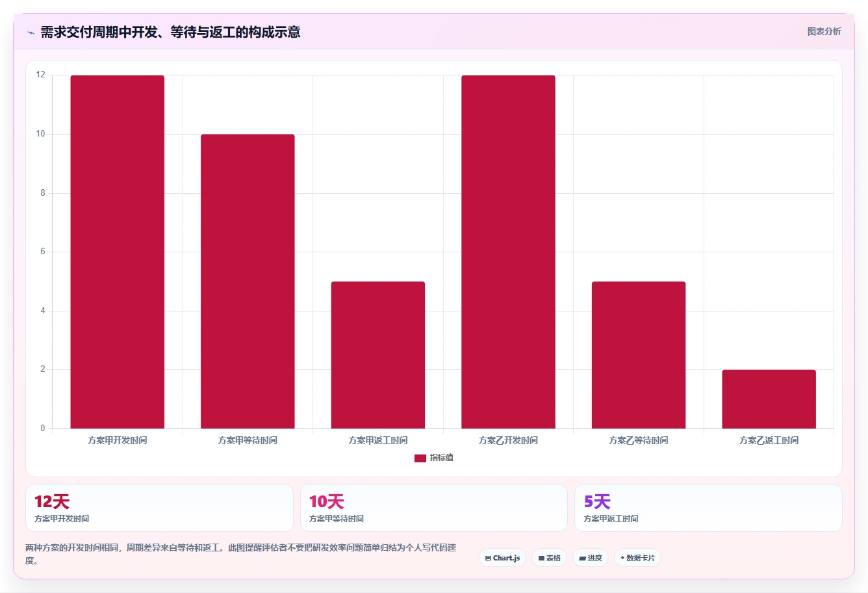868x593 pixels.
Task: Click the stat card caption 方案甲返工时间
Action: [611, 519]
